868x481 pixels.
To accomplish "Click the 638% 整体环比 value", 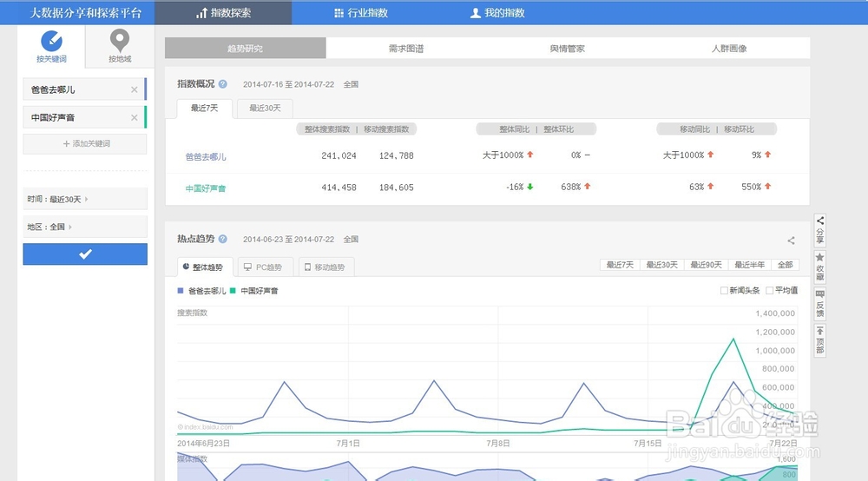I will 571,187.
